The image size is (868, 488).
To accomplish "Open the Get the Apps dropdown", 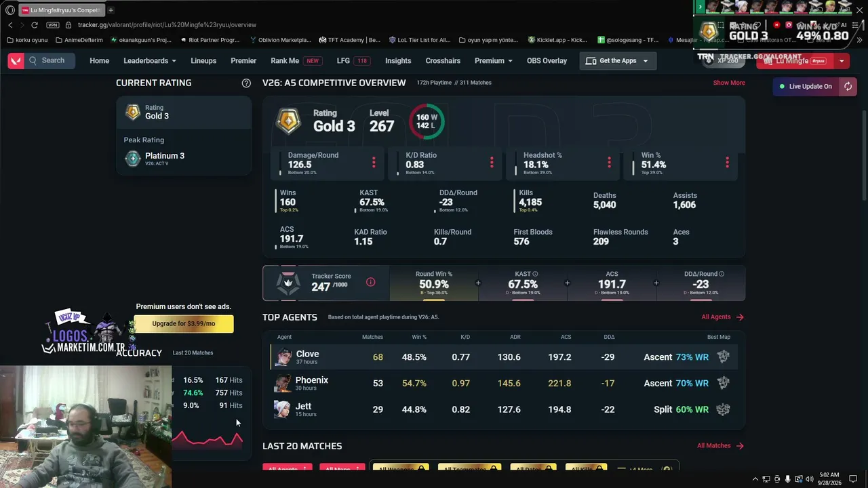I will 616,61.
